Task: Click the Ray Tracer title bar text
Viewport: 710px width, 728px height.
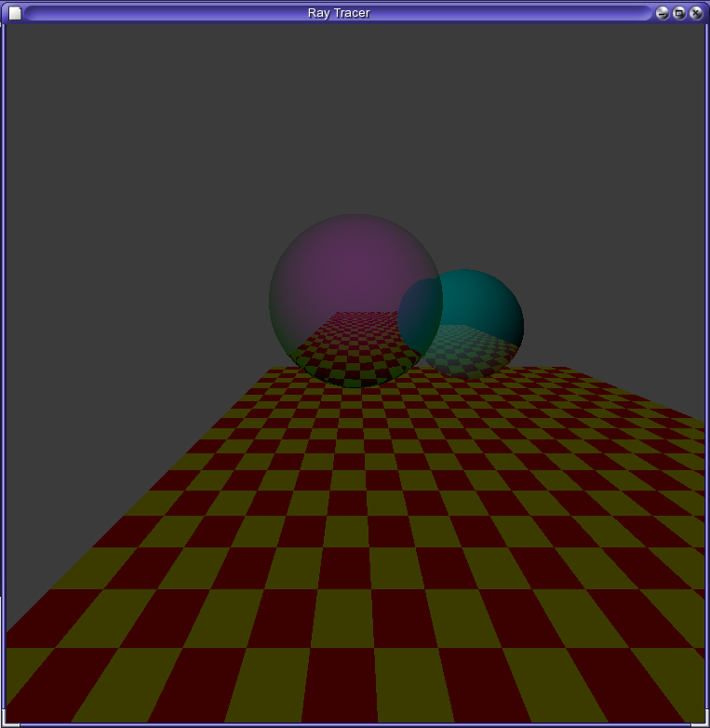Action: point(339,13)
